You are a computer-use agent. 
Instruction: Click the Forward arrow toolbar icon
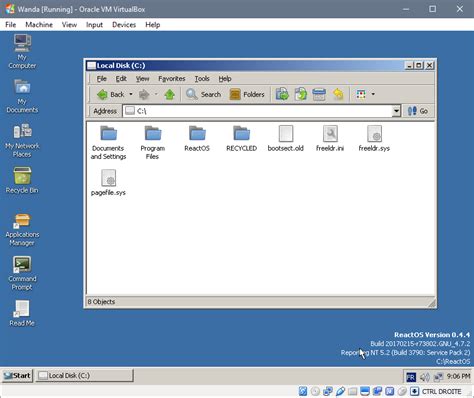click(x=144, y=94)
